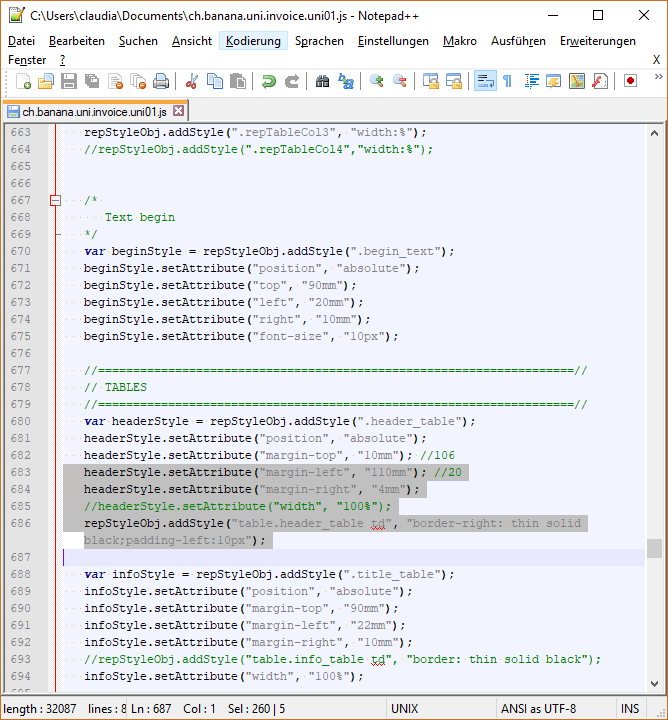Open the user-defined language icon
Viewport: 668px width, 720px height.
pyautogui.click(x=554, y=81)
